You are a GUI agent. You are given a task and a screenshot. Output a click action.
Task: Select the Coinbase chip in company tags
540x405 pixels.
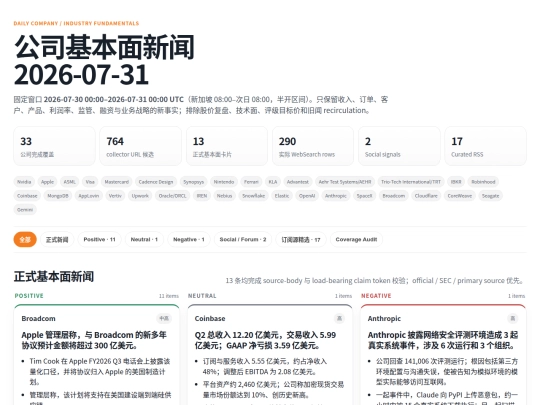tap(27, 196)
